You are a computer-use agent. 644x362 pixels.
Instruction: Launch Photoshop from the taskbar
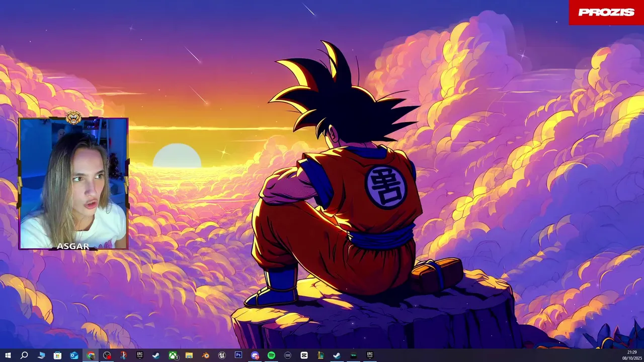point(238,355)
